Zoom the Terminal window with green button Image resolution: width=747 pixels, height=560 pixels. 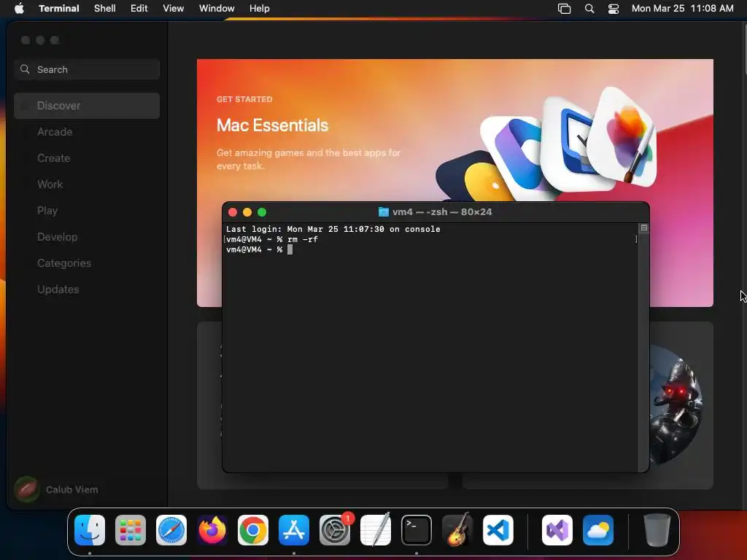coord(262,212)
